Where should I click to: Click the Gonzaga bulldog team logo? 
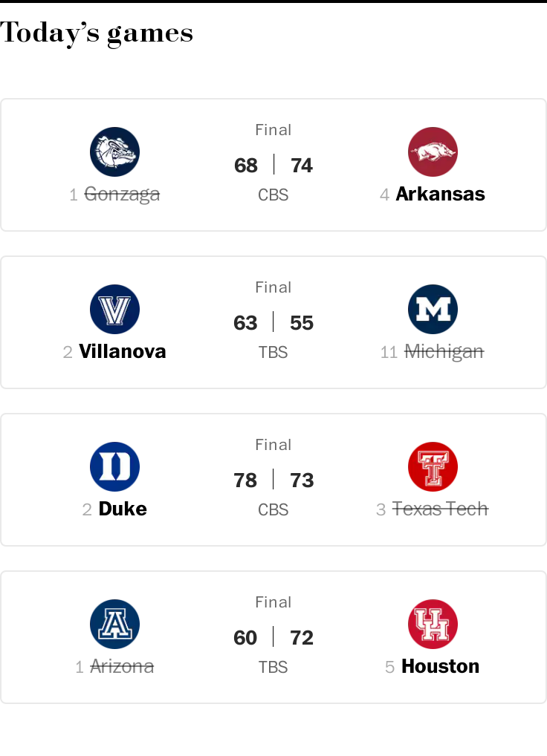tap(114, 151)
